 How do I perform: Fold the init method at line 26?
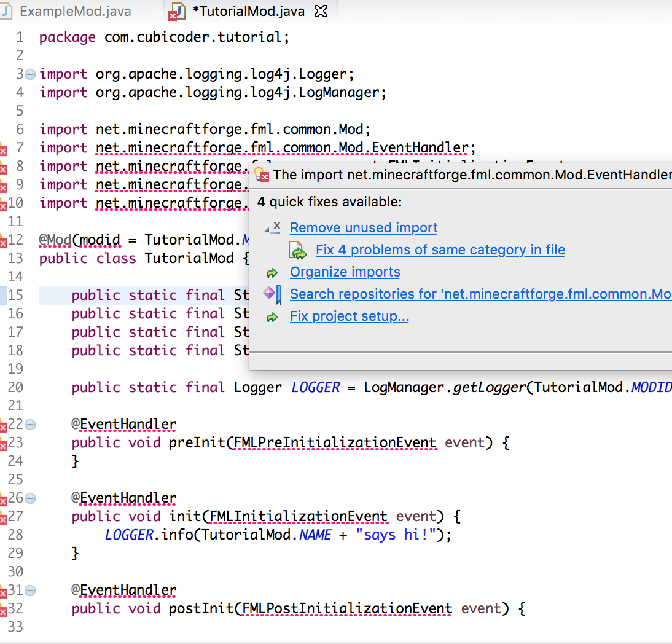pos(30,498)
